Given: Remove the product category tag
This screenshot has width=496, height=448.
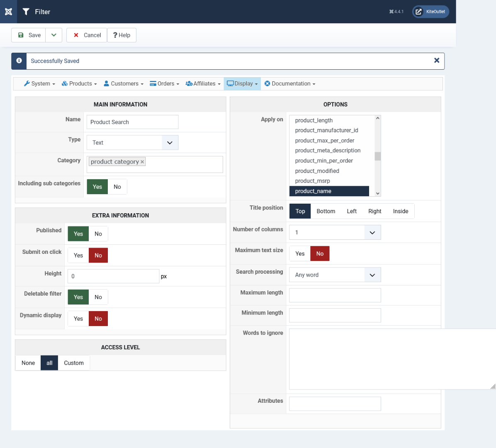Looking at the screenshot, I should (x=142, y=162).
